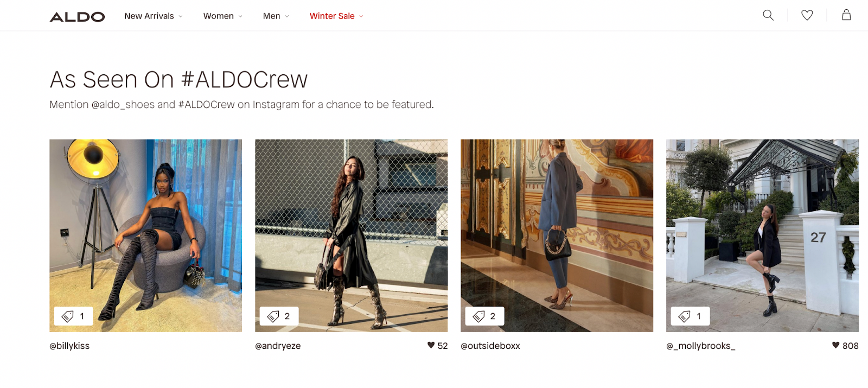The image size is (868, 388).
Task: Expand the Men dropdown chevron
Action: 287,16
